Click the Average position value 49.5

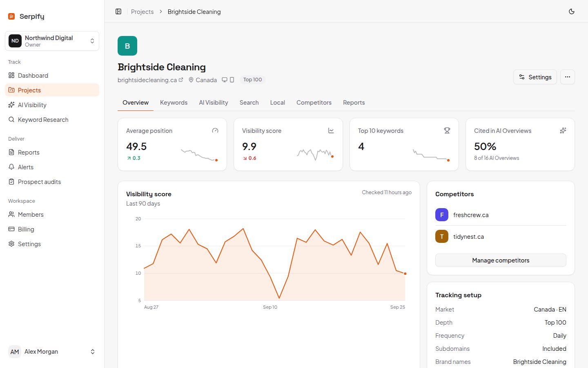[136, 146]
